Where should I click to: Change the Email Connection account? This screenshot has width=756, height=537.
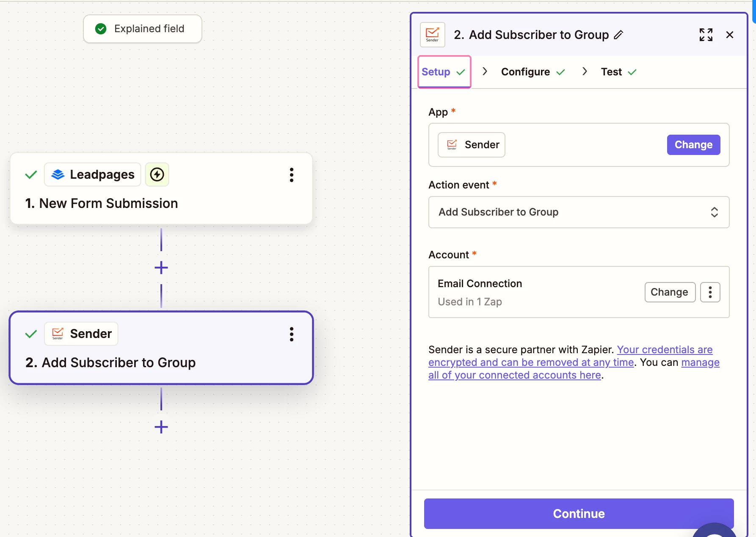(x=670, y=292)
